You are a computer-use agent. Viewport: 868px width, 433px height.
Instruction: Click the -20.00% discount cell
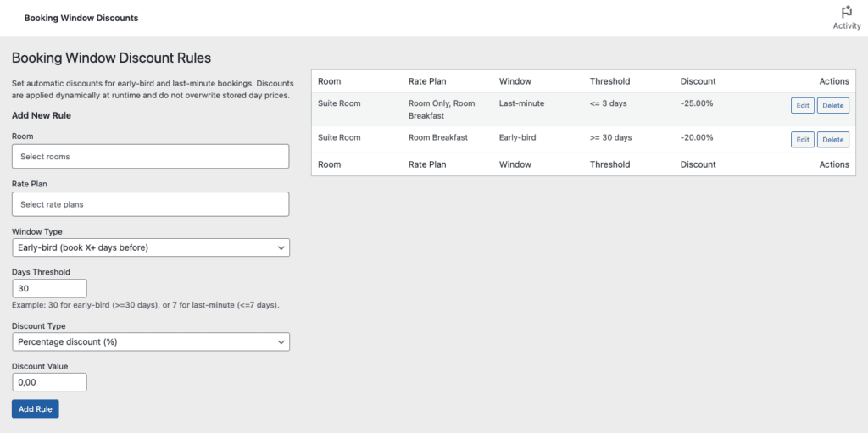697,137
